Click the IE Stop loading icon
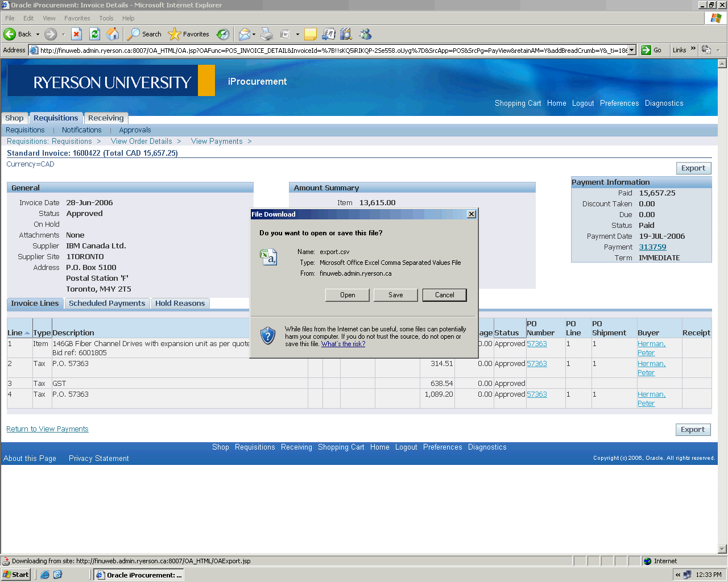This screenshot has height=582, width=728. pyautogui.click(x=76, y=34)
